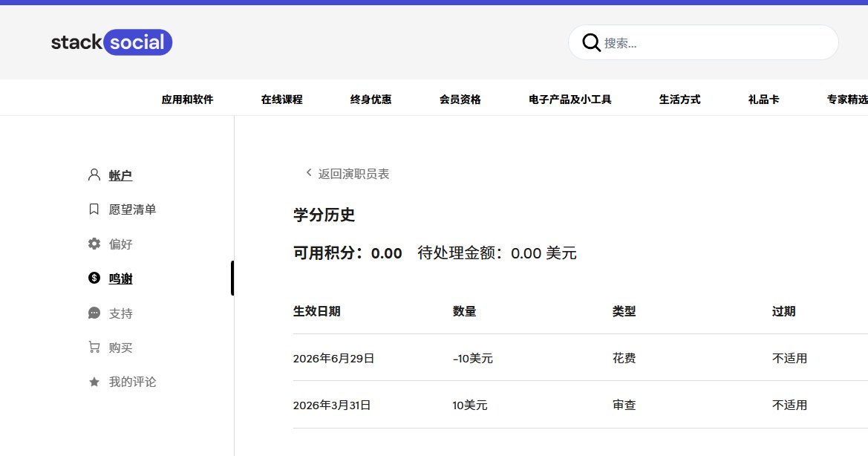
Task: Open the 鸣谢 credits page
Action: [x=120, y=279]
